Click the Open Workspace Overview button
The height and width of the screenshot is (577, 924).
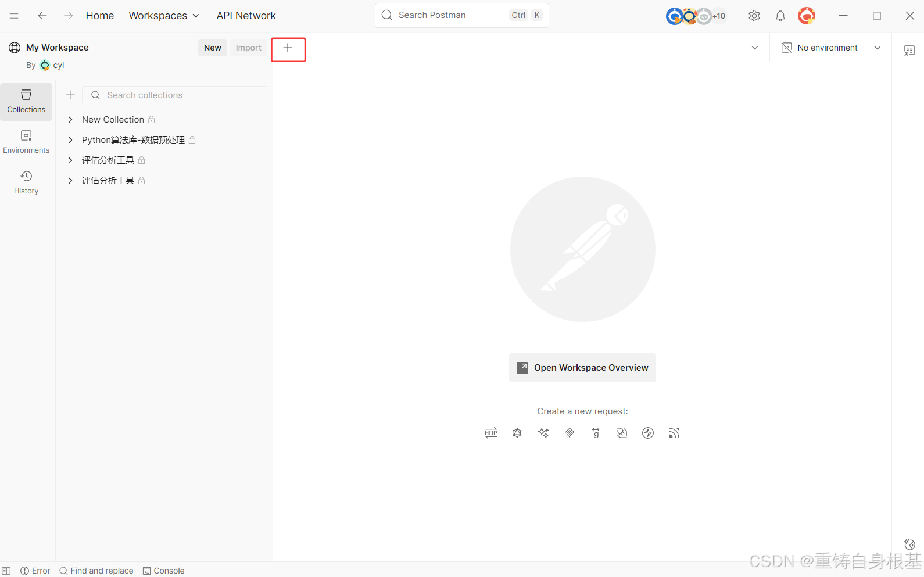click(x=582, y=368)
